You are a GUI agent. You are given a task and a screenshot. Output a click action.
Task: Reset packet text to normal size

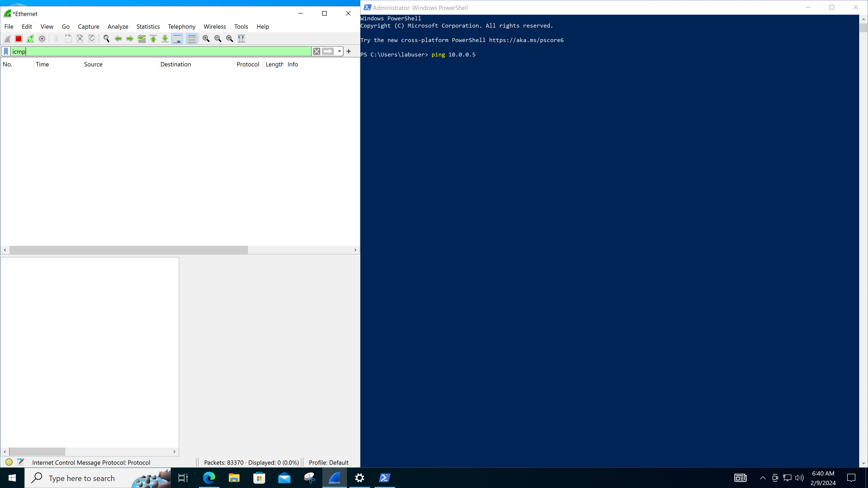click(x=230, y=39)
